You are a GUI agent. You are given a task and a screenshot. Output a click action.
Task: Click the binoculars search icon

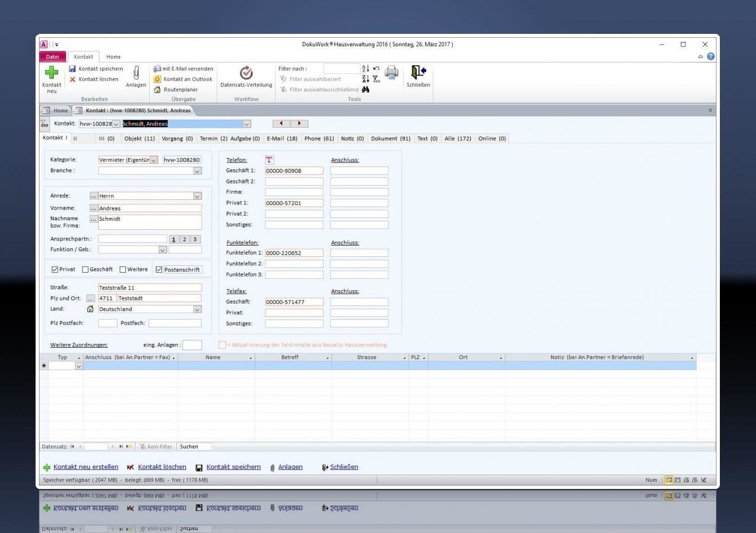tap(366, 90)
